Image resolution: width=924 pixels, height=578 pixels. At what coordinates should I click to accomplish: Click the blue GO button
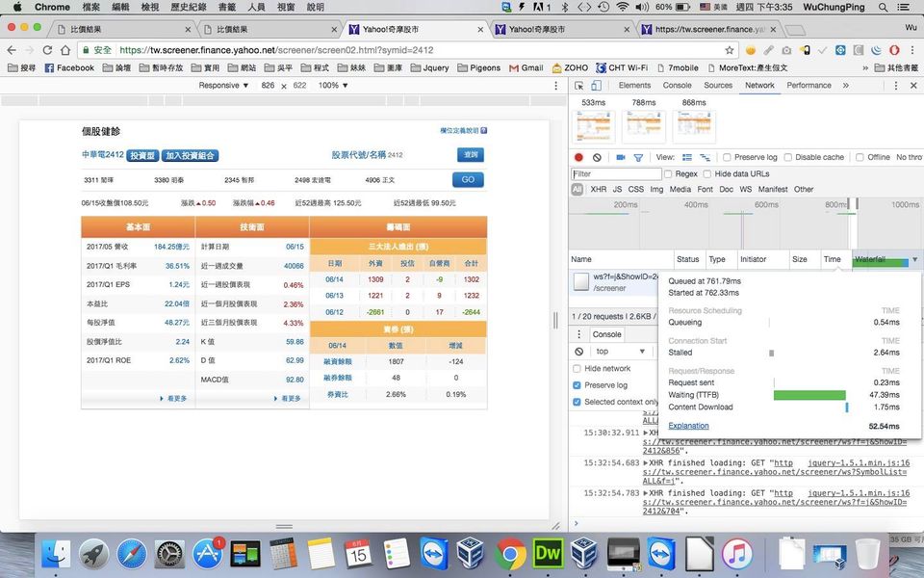point(468,179)
